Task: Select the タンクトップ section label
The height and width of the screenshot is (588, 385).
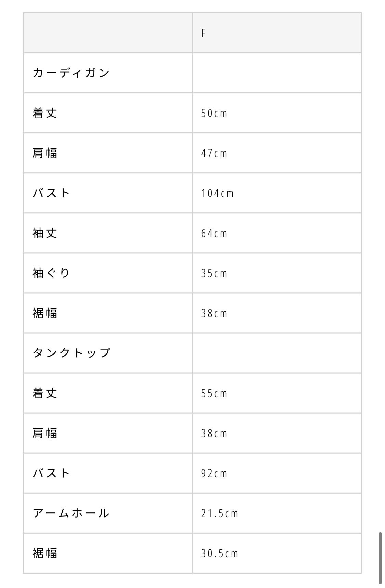Action: pyautogui.click(x=72, y=353)
